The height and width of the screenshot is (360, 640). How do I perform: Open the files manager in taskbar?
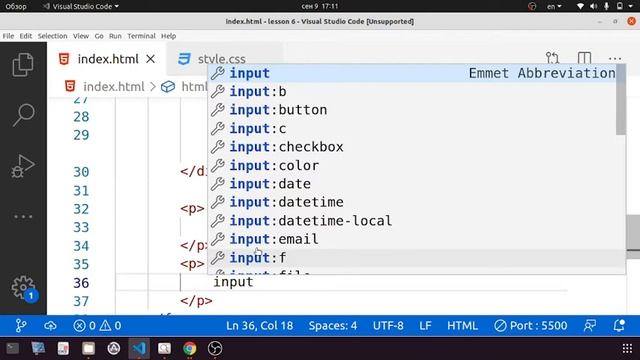coord(88,348)
